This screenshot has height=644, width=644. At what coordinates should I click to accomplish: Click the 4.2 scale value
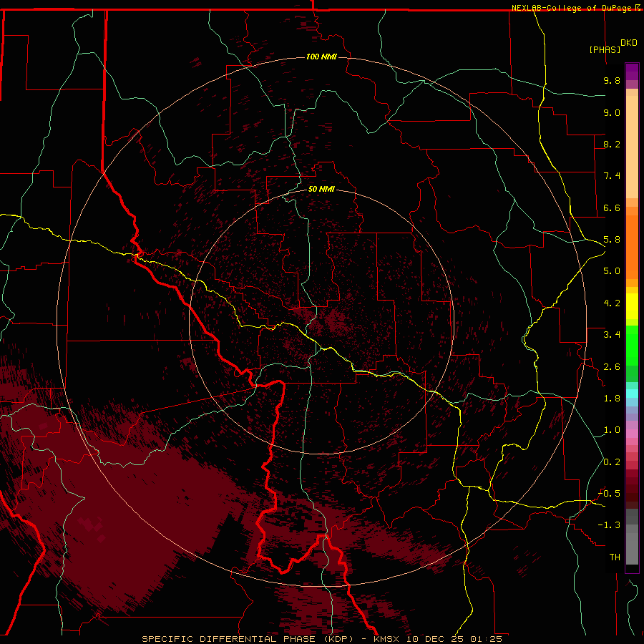[x=612, y=303]
